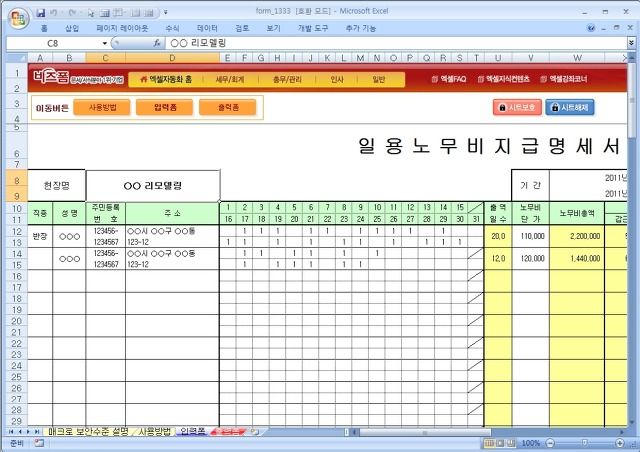Click the insert new worksheet tab icon
Screen dimensions: 640x452
(x=256, y=432)
